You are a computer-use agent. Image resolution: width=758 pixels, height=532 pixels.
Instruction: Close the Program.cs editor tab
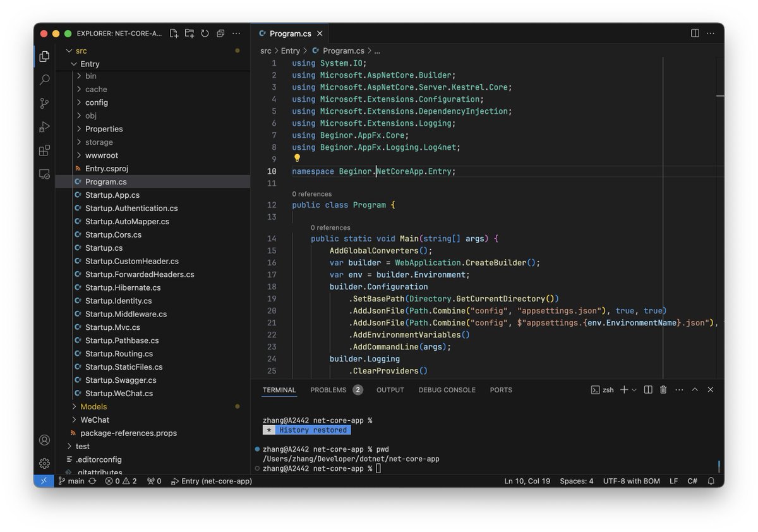(x=320, y=33)
